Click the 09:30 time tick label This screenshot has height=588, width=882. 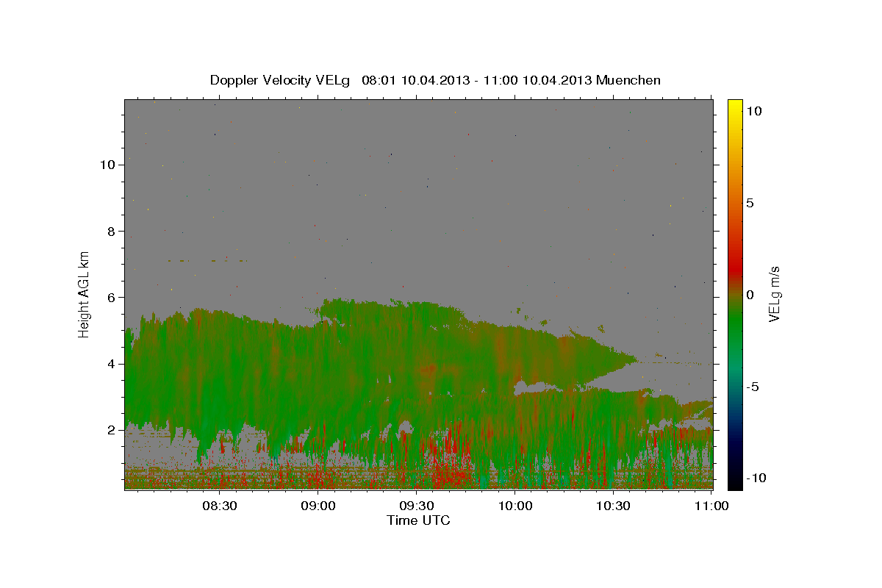(x=417, y=506)
